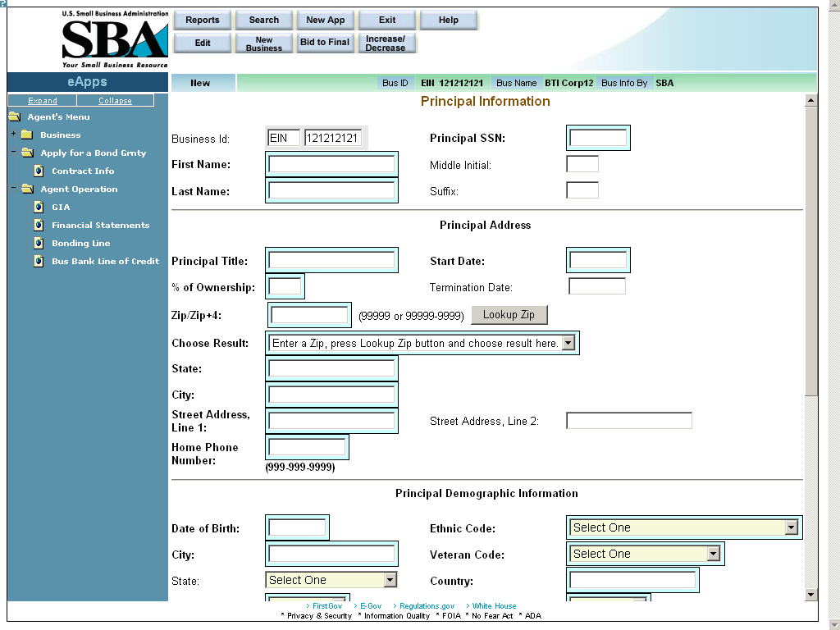
Task: Open the Choose Result dropdown
Action: pyautogui.click(x=568, y=343)
